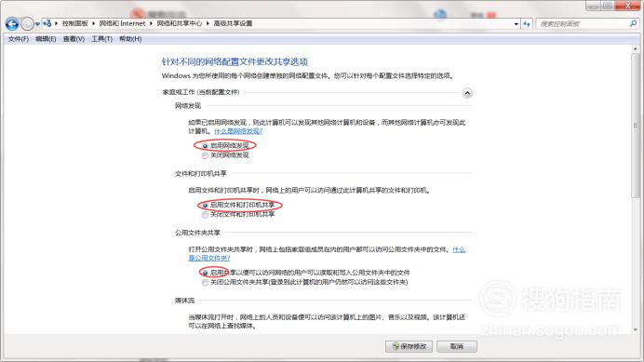Click the breadcrumb arrow after 网络和共享中心

click(208, 23)
